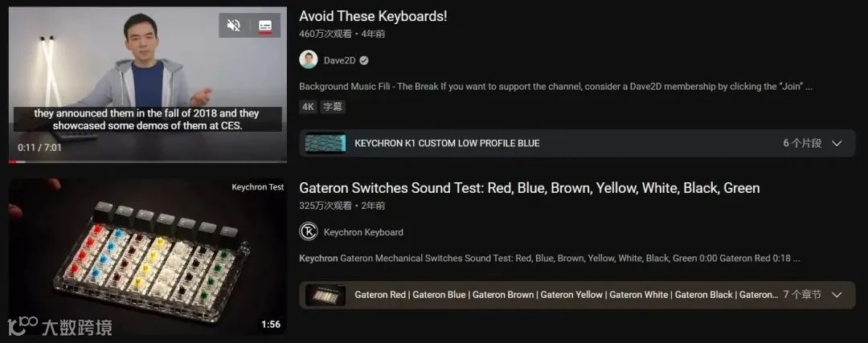Go to Keychron Keyboard channel name
Image resolution: width=868 pixels, height=343 pixels.
(363, 232)
